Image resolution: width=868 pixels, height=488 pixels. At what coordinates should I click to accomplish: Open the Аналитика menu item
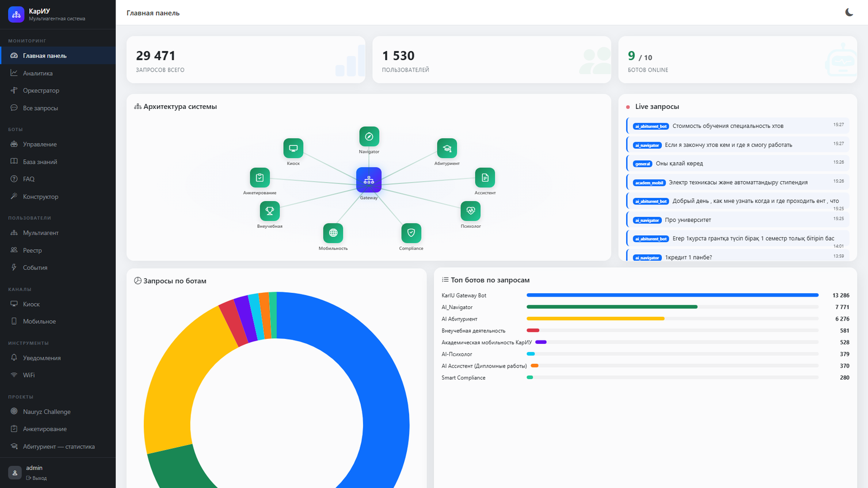point(58,73)
